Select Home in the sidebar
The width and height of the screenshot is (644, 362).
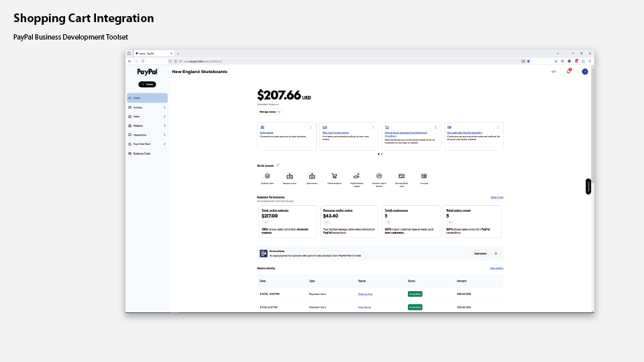point(147,98)
